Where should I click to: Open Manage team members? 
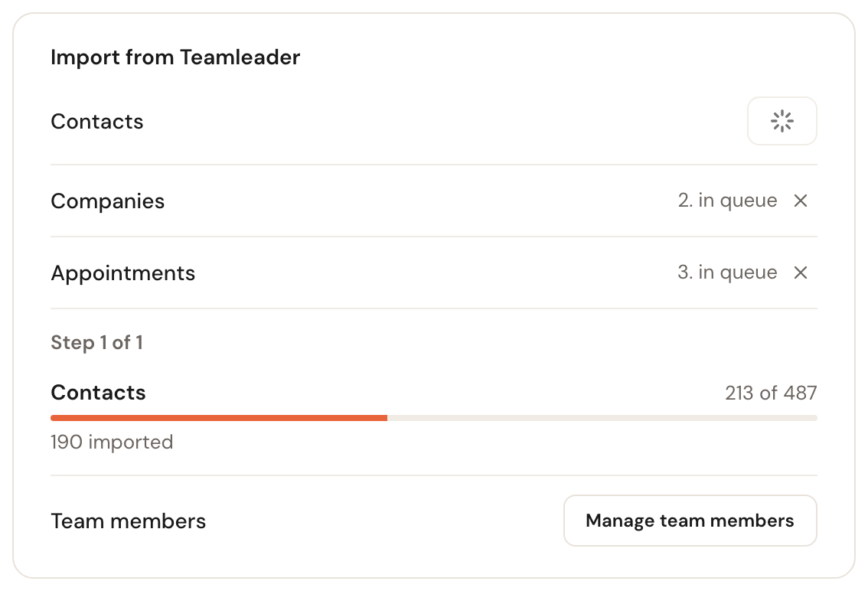[x=690, y=521]
